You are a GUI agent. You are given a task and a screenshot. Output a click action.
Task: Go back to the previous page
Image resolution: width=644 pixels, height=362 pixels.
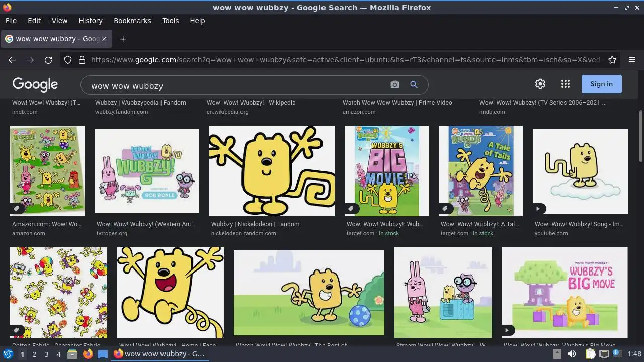pos(12,60)
